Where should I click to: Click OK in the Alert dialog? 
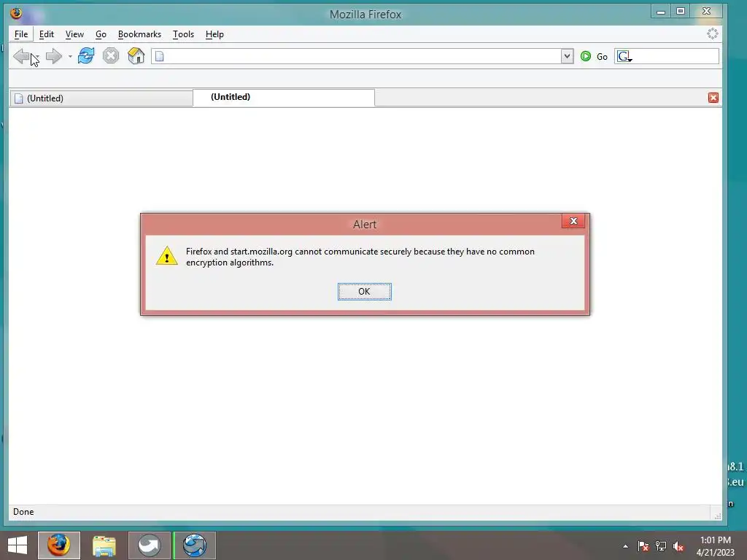tap(365, 292)
